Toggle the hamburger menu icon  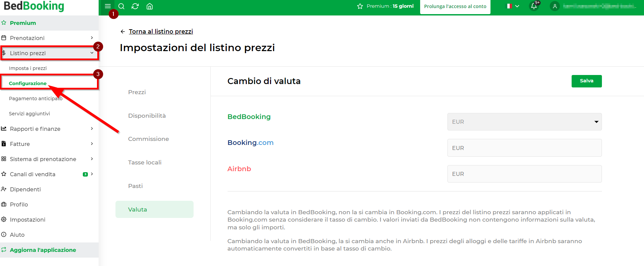pos(108,6)
